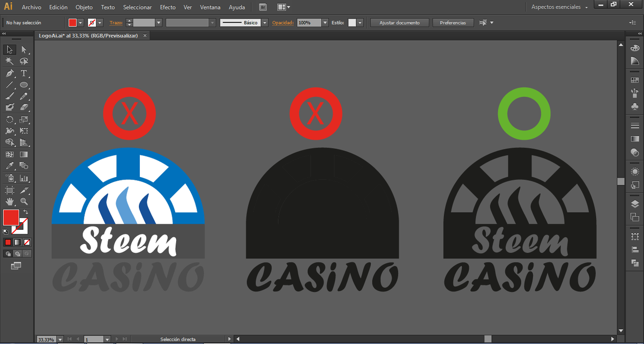Screen dimensions: 644x344
Task: Select the Line Segment tool
Action: pos(10,84)
